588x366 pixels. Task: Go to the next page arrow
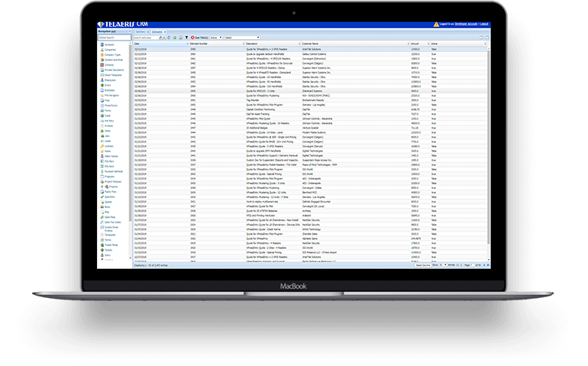[x=484, y=265]
